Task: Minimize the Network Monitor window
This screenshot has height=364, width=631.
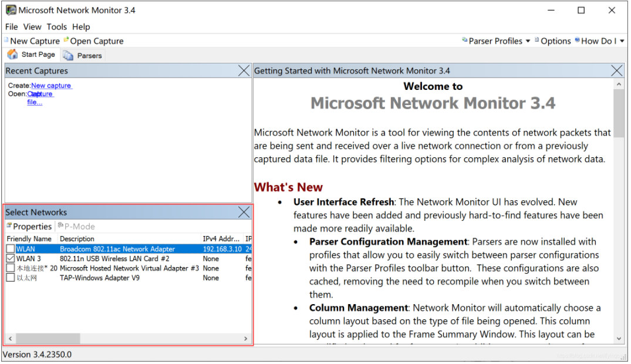Action: (x=551, y=11)
